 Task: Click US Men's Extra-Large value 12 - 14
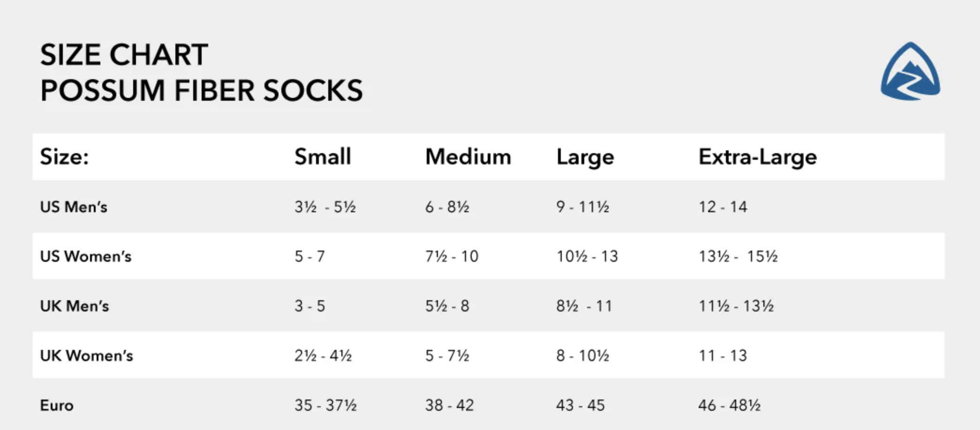point(723,207)
